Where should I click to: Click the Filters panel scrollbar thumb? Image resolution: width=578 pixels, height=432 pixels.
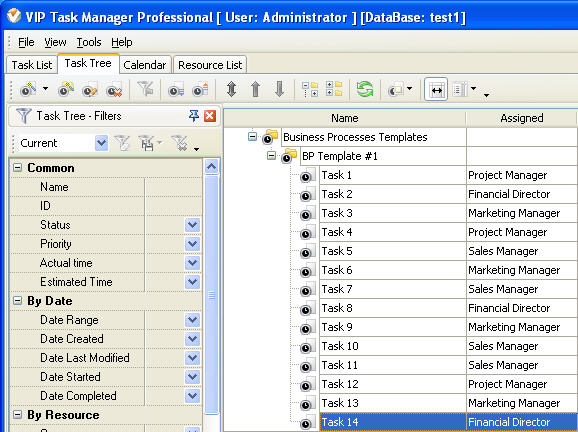(212, 295)
